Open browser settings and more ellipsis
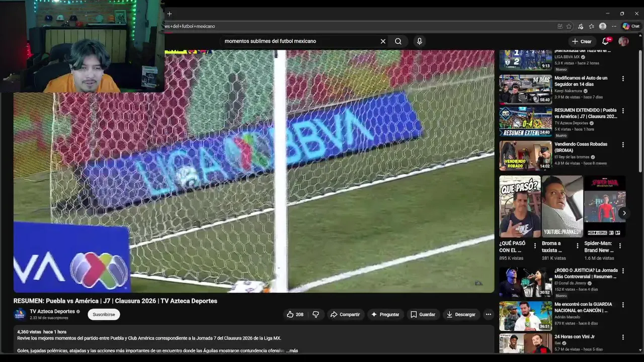Viewport: 644px width, 362px height. pos(614,26)
